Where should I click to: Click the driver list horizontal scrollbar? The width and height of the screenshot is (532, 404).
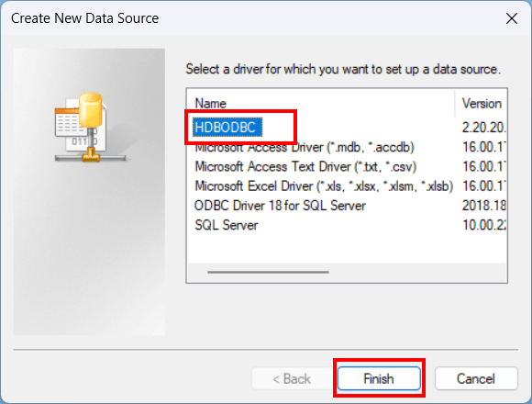pos(268,272)
